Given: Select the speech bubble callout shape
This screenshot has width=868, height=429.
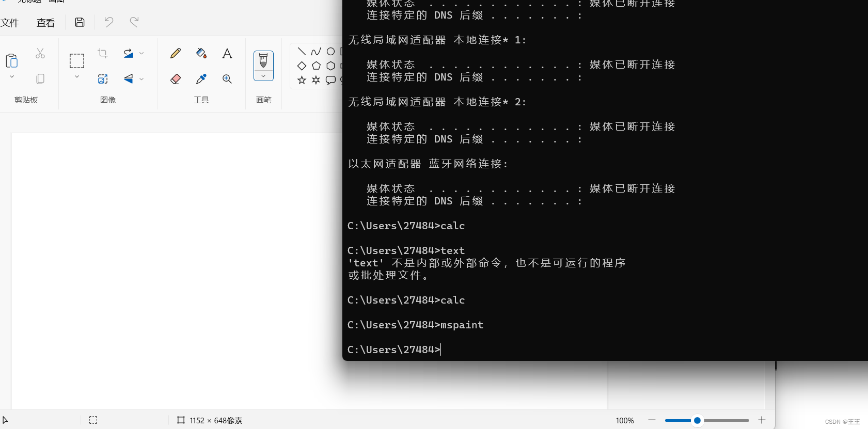Looking at the screenshot, I should [x=330, y=80].
